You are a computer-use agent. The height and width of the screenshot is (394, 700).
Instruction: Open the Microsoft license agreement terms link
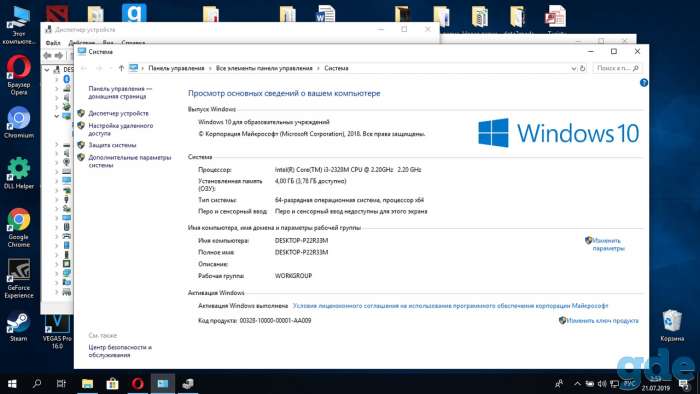pyautogui.click(x=450, y=306)
